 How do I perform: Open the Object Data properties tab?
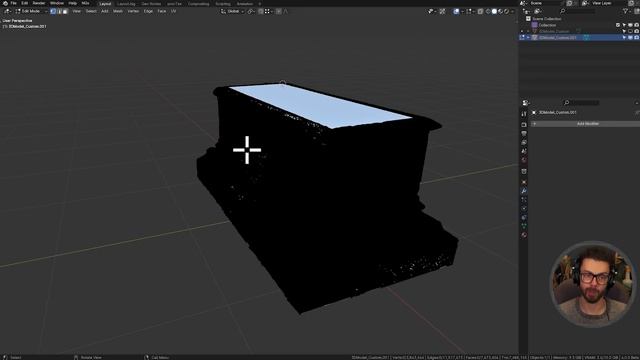click(524, 226)
